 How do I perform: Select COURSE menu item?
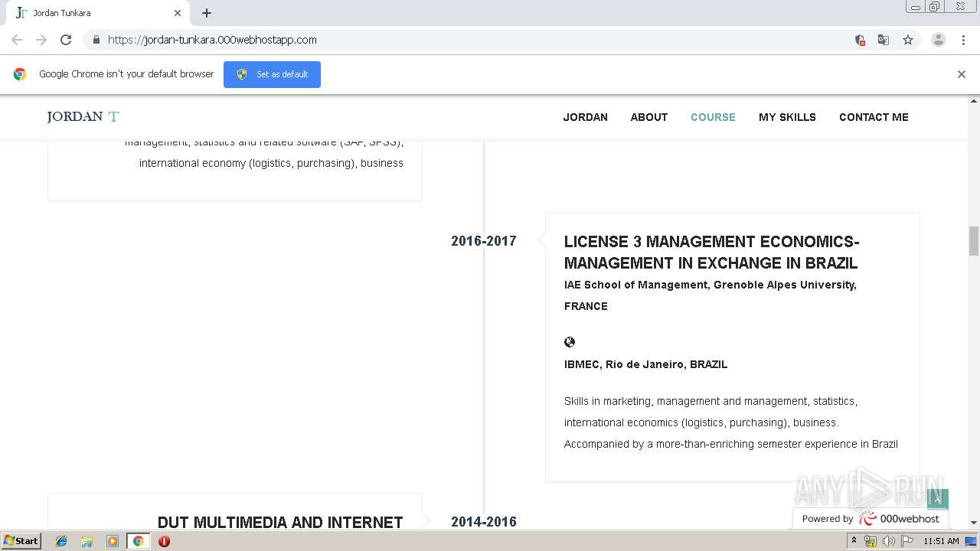point(713,117)
